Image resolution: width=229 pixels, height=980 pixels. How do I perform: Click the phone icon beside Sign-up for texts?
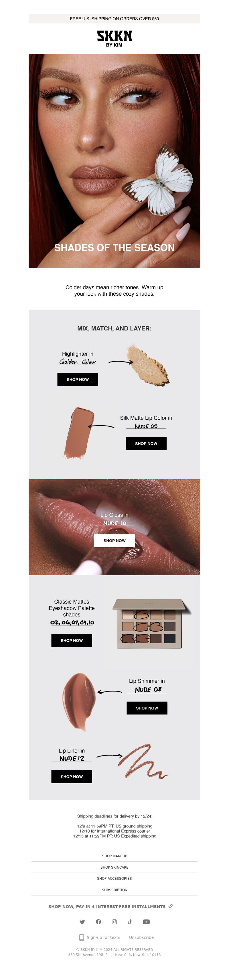81,937
